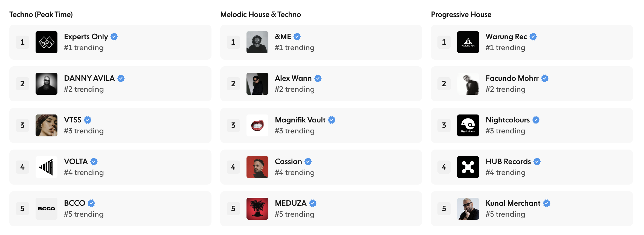Click Kunal Merchant's profile picture
Screen dimensions: 644x235
point(468,209)
